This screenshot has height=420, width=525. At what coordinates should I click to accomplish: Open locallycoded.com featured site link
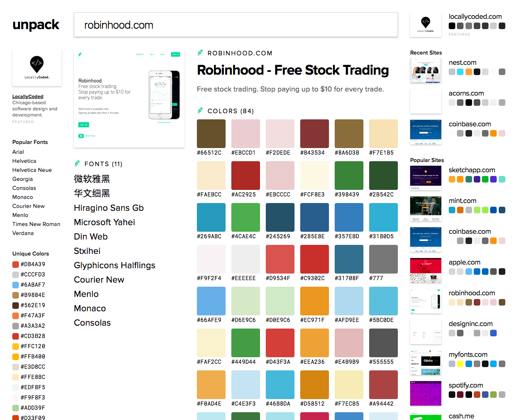coord(475,16)
